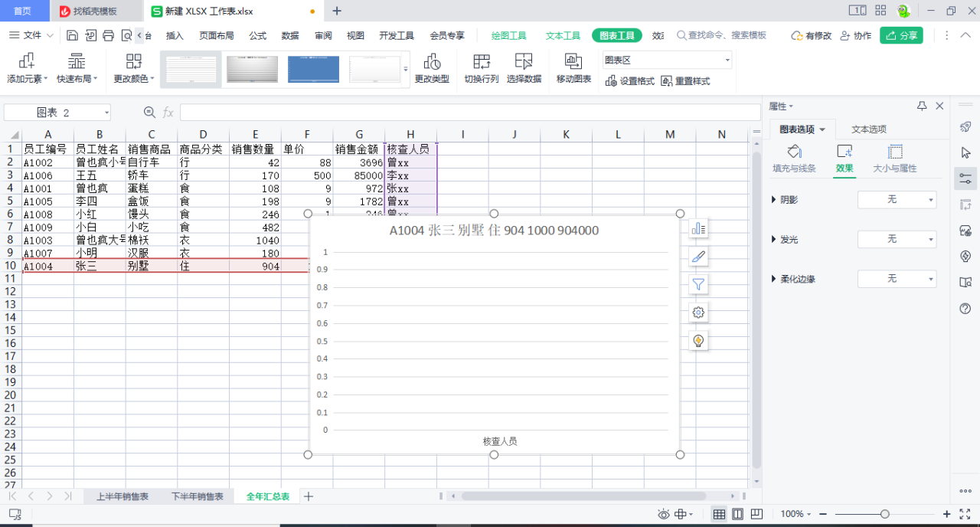Select the 填充与线条 (Fill & Line) panel tab
The width and height of the screenshot is (980, 527).
[794, 159]
